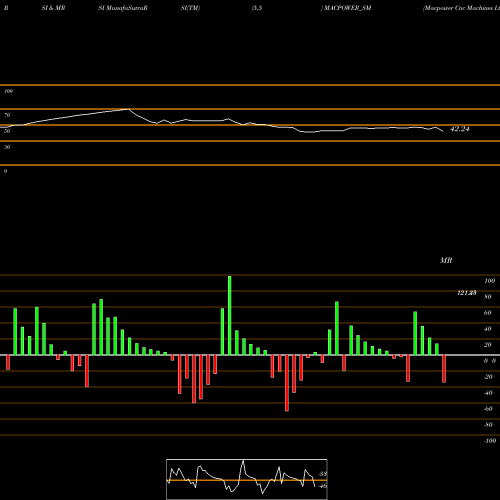Click the 'SI & MR' header text
The height and width of the screenshot is (500, 500).
coord(53,8)
